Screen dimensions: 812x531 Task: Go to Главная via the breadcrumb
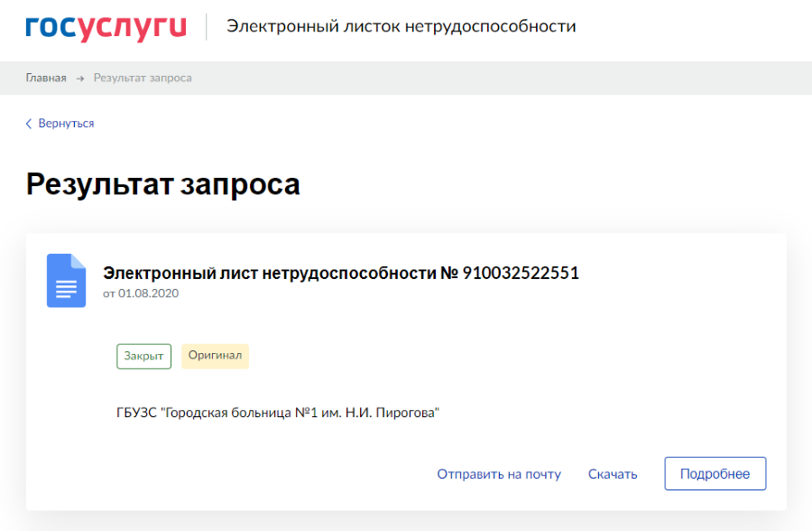click(x=46, y=78)
